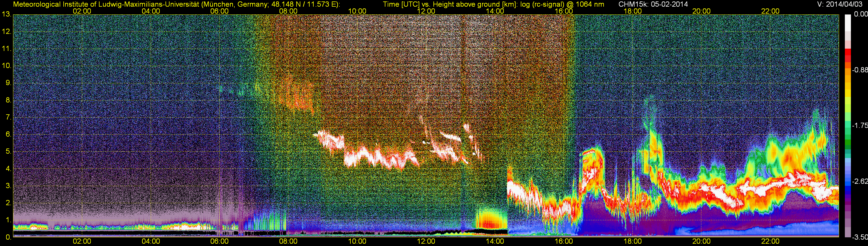Click '14:00' on the top time axis
The image size is (868, 246).
click(495, 11)
